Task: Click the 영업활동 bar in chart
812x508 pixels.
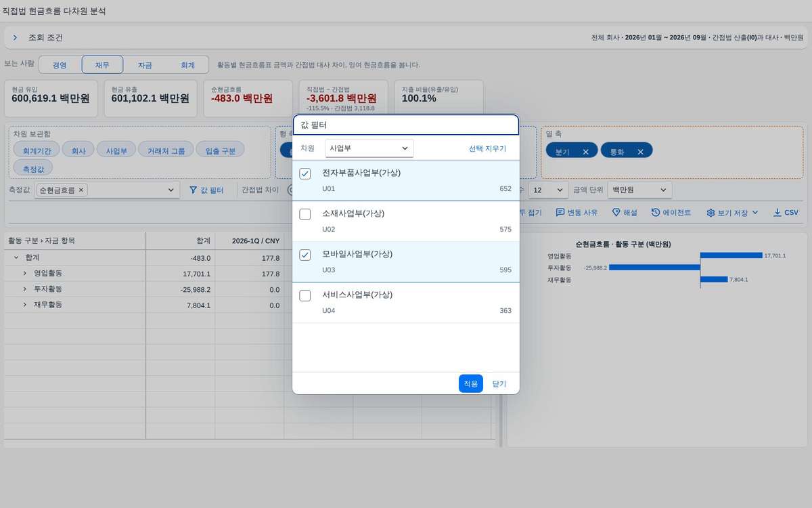Action: tap(731, 256)
